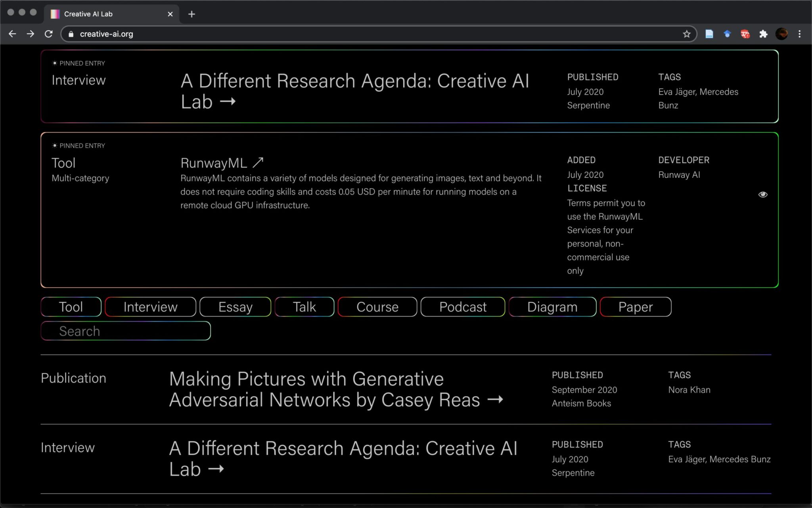Click the reading list document icon
The image size is (812, 508).
(x=709, y=34)
